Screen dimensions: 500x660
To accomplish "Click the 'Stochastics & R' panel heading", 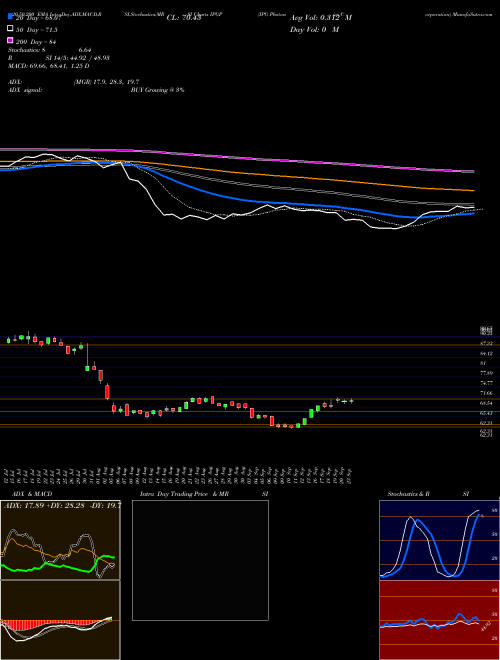I will pyautogui.click(x=409, y=494).
